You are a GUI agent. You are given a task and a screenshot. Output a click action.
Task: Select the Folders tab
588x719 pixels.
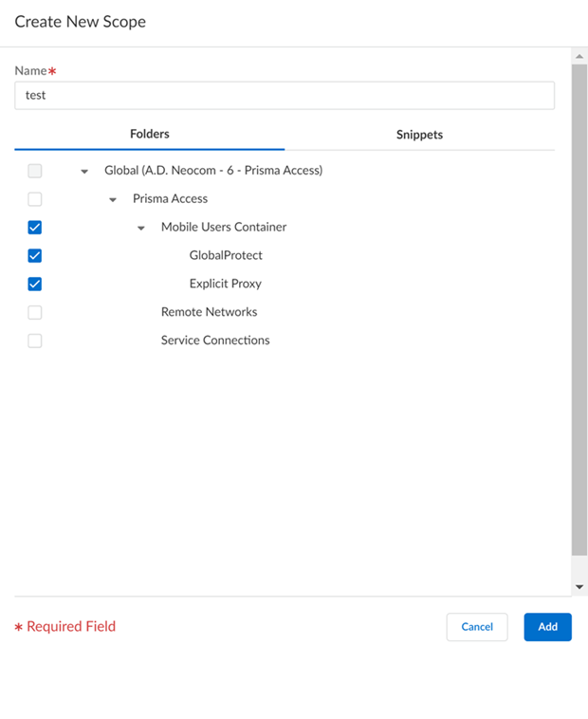pos(150,135)
